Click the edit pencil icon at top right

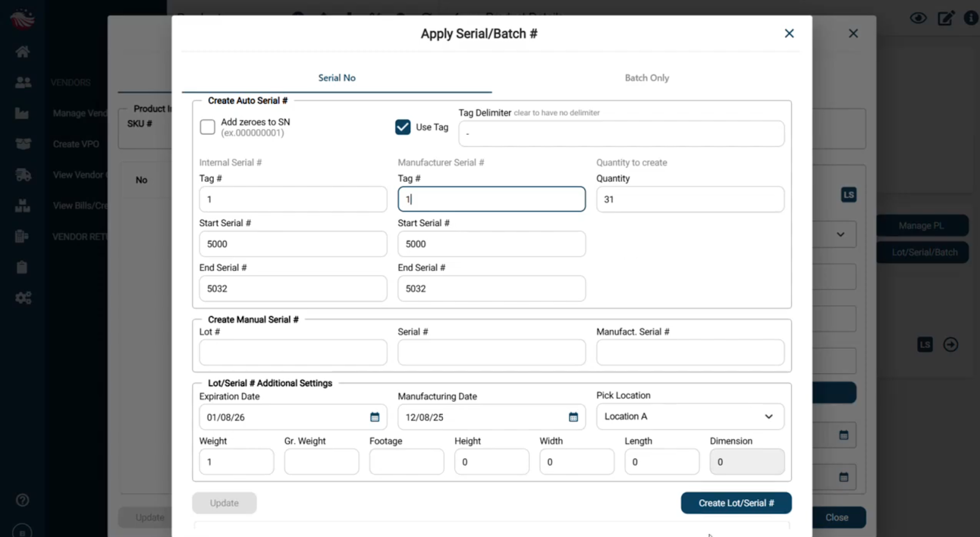(x=946, y=18)
